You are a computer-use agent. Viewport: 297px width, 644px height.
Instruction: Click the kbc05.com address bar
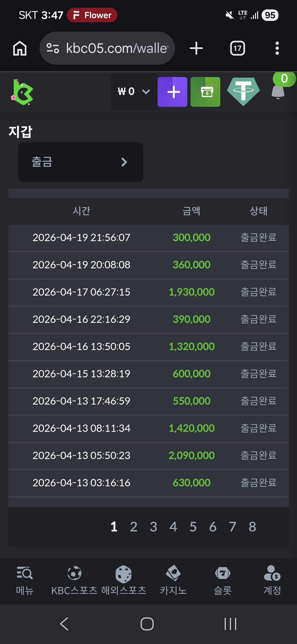(117, 48)
